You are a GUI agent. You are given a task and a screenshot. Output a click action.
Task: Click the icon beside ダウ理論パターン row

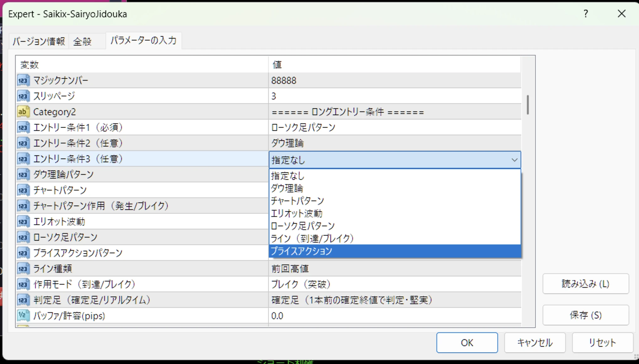click(23, 174)
